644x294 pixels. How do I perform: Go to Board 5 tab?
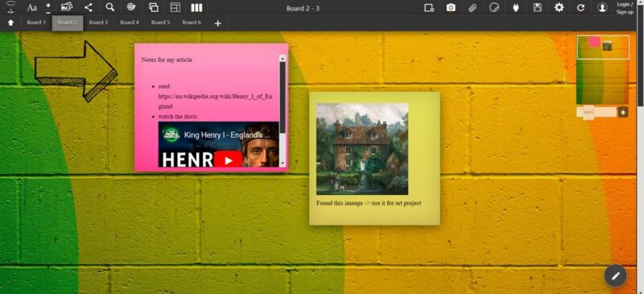click(x=160, y=23)
